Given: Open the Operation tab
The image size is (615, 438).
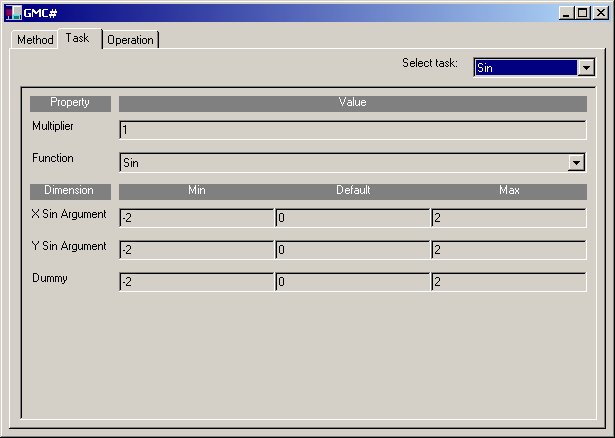Looking at the screenshot, I should [x=130, y=40].
